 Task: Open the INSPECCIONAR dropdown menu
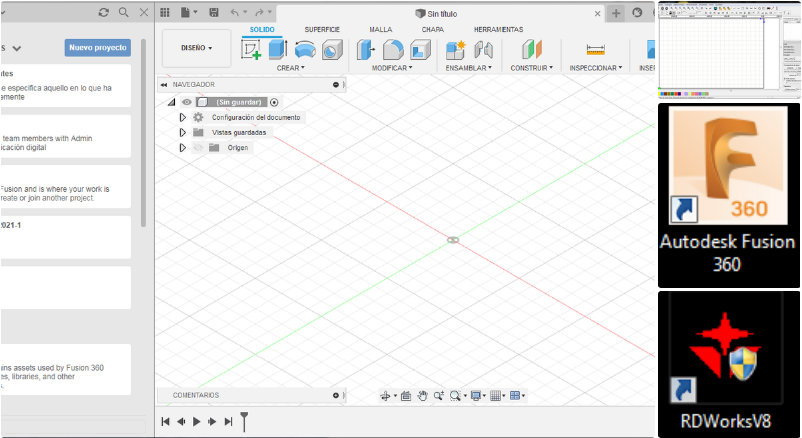pos(596,68)
